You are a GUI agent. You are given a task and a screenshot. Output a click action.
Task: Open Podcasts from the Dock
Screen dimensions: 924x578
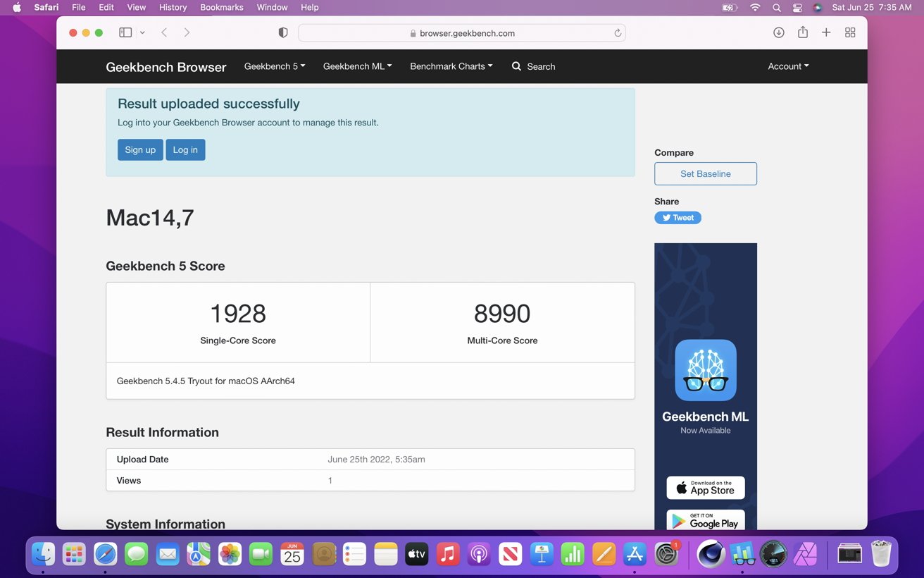tap(479, 554)
